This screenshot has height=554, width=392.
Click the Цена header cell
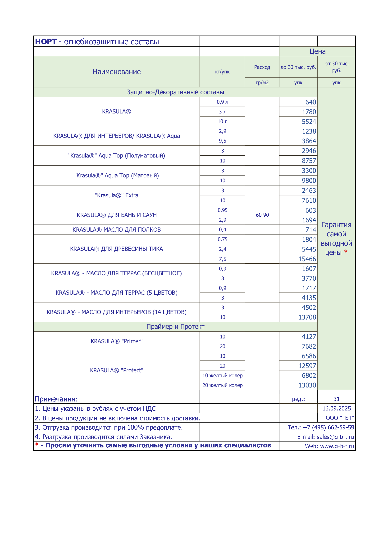(x=317, y=51)
